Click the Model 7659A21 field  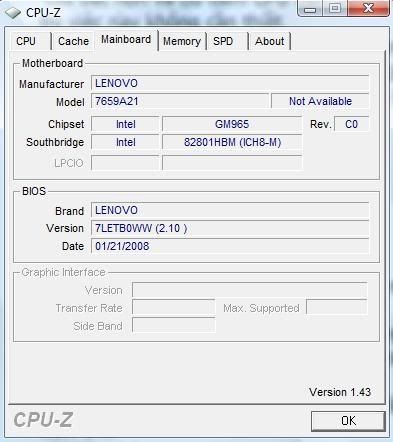click(180, 101)
